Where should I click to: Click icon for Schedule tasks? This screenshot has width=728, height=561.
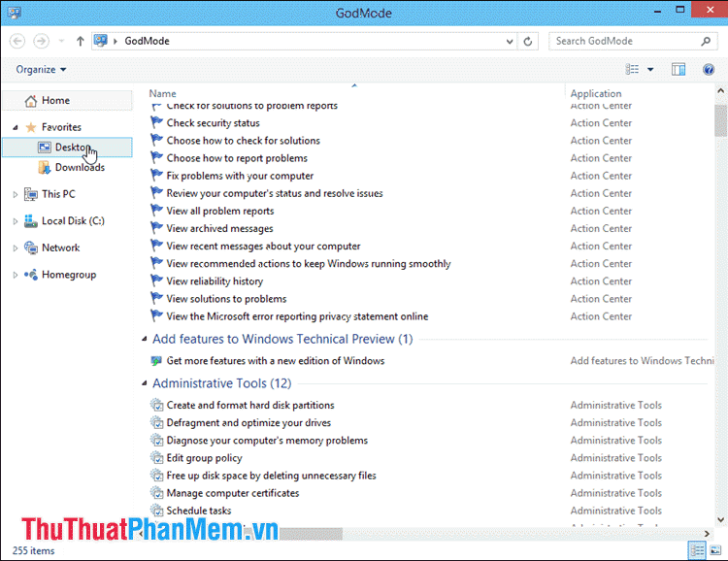click(x=157, y=511)
